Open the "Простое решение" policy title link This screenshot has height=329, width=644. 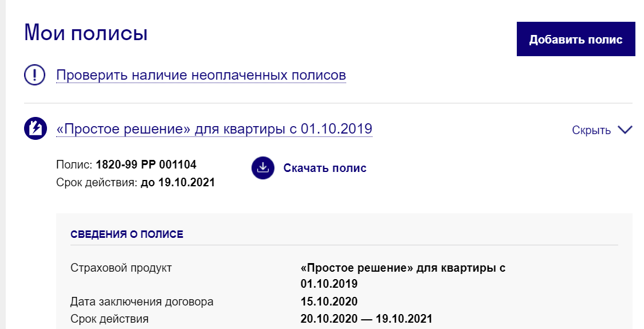[214, 129]
